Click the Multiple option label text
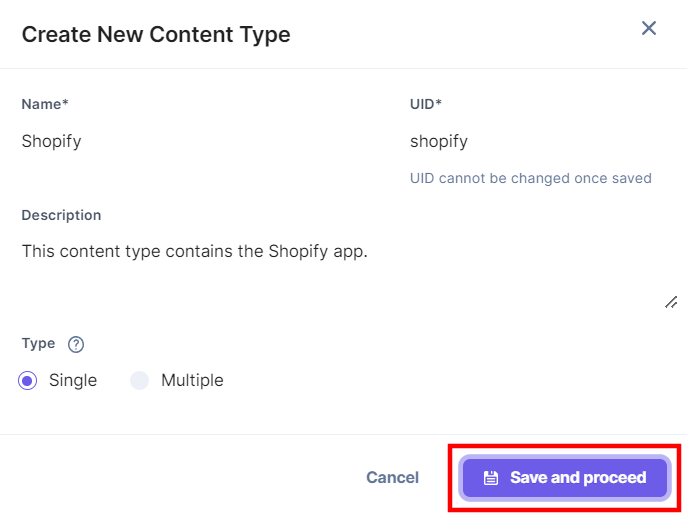This screenshot has width=687, height=517. pyautogui.click(x=192, y=380)
